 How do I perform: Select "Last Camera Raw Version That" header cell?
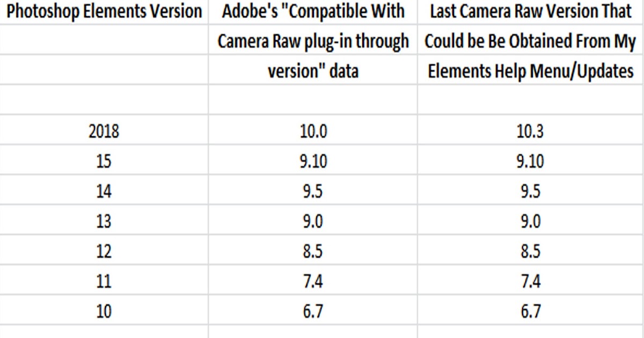click(530, 12)
